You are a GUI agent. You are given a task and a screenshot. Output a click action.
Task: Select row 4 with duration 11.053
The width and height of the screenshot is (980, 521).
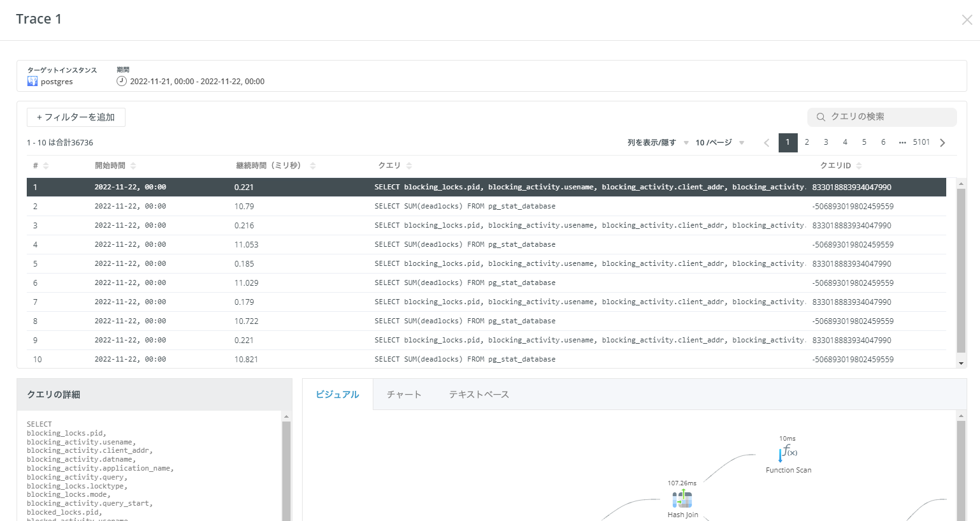click(486, 245)
